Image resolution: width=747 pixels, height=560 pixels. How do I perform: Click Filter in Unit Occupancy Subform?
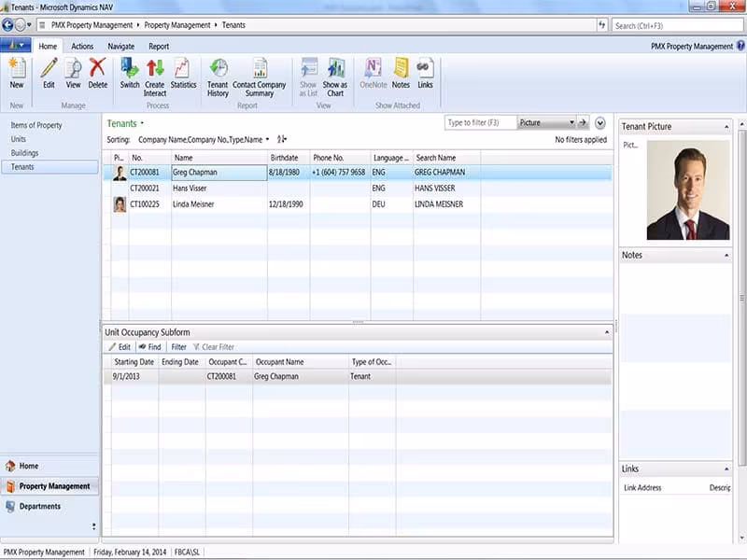point(178,346)
